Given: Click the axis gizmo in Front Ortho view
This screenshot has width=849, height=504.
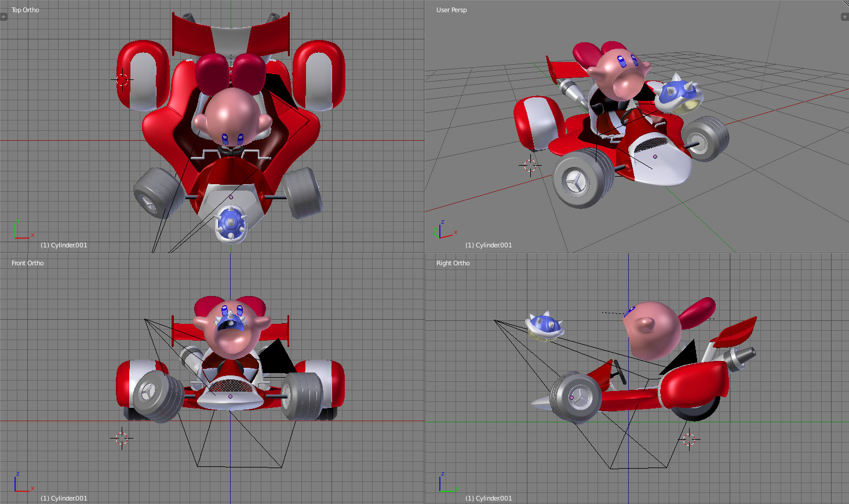Looking at the screenshot, I should pyautogui.click(x=23, y=483).
